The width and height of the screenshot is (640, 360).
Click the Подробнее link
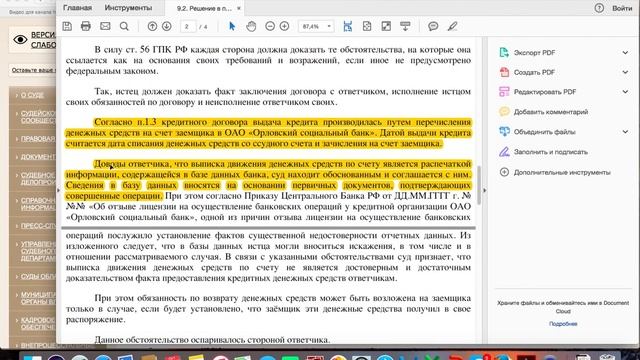[563, 324]
